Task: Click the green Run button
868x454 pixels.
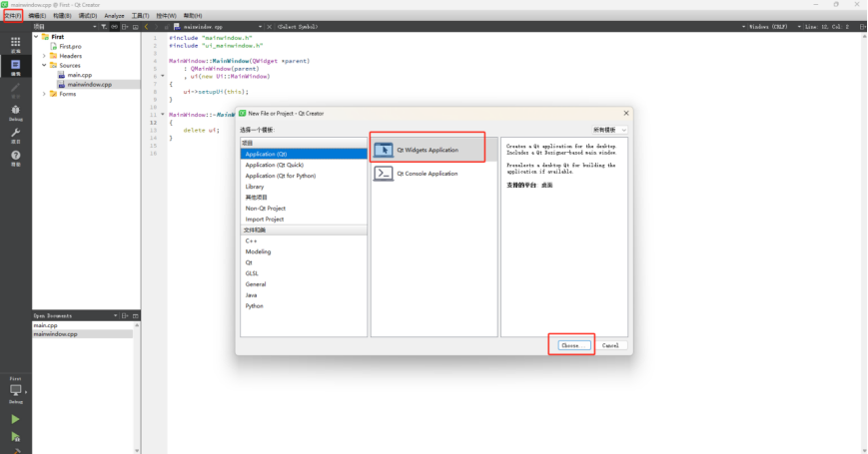Action: 15,420
